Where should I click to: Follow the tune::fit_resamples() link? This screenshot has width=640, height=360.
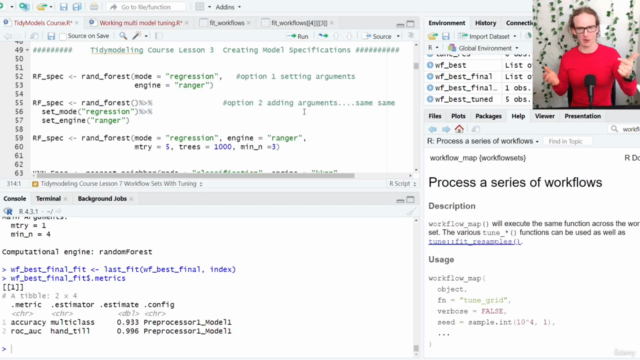coord(474,242)
